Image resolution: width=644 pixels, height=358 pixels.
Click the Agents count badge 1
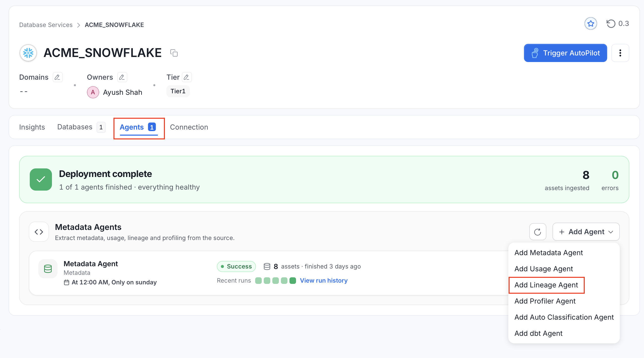pos(152,127)
